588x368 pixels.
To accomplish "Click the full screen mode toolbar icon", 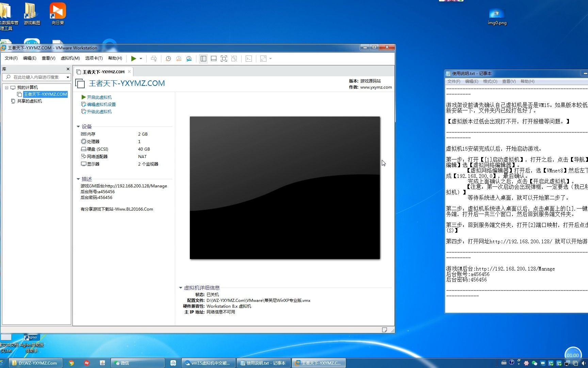I will tap(224, 59).
